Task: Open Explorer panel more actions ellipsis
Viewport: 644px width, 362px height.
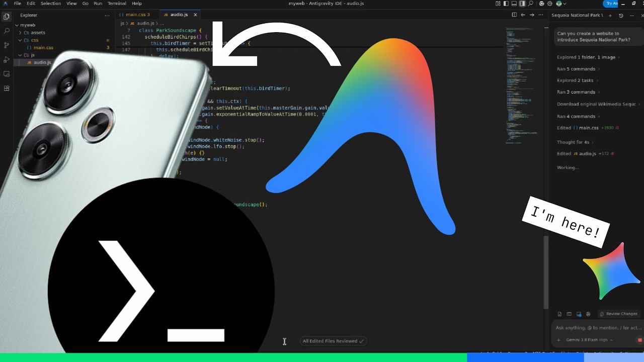Action: tap(107, 15)
